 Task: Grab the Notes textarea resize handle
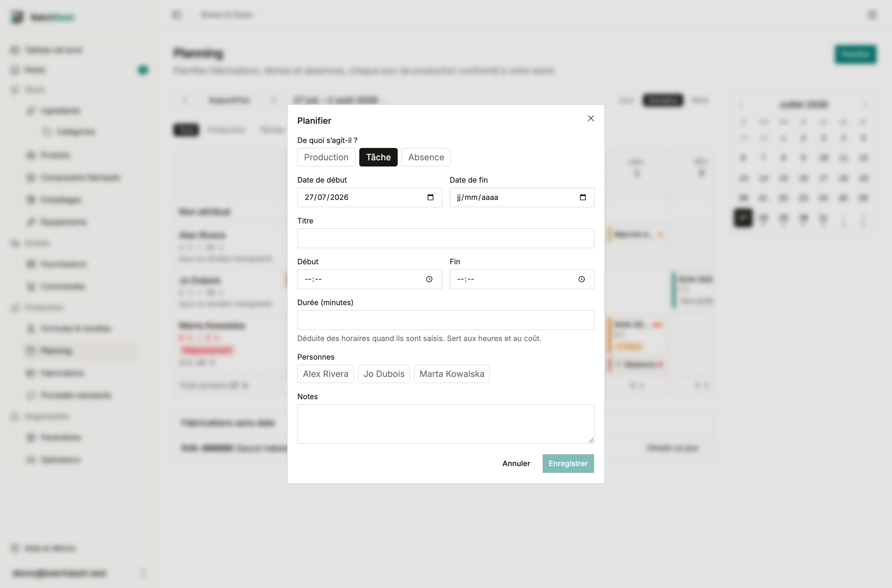coord(591,440)
